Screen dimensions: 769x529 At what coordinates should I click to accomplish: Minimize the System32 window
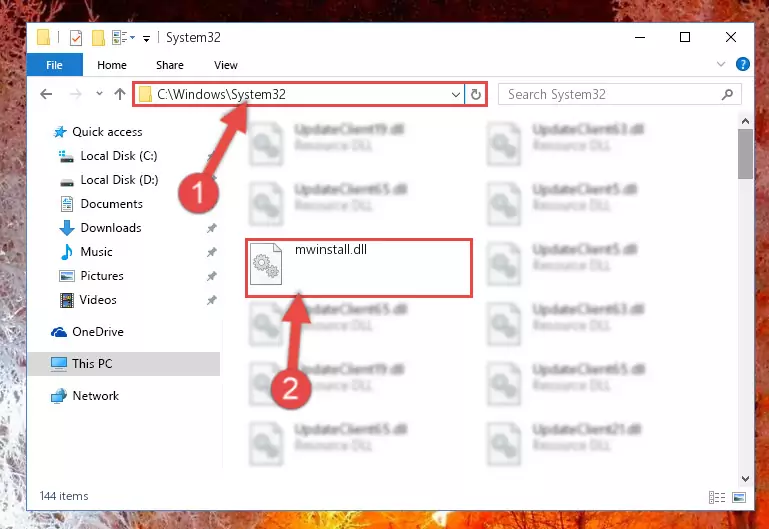pyautogui.click(x=640, y=37)
